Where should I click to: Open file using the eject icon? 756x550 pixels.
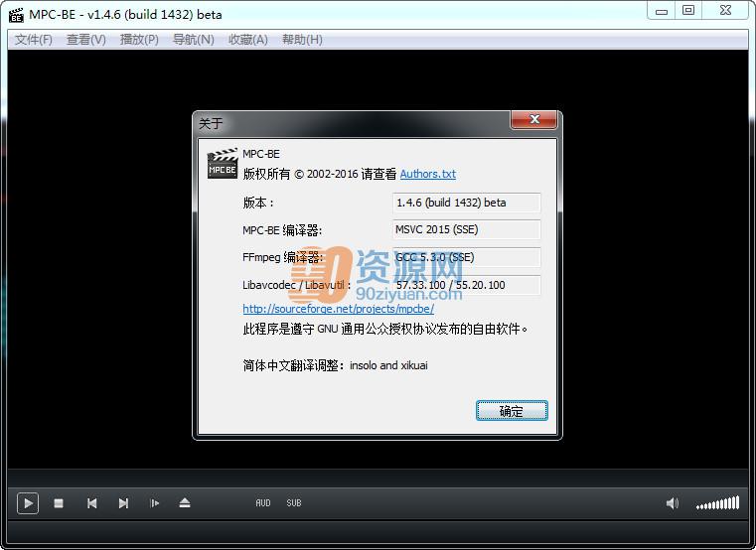pos(185,503)
